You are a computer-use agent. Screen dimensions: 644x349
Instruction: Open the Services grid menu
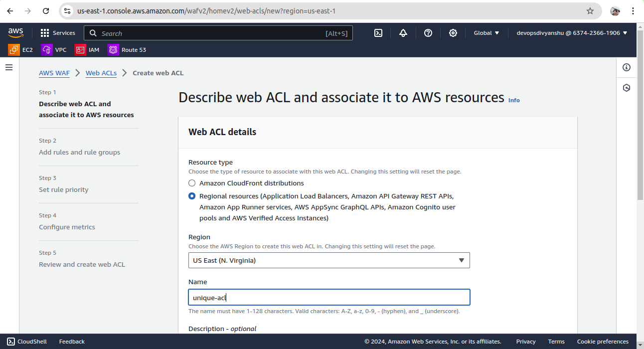click(x=58, y=33)
